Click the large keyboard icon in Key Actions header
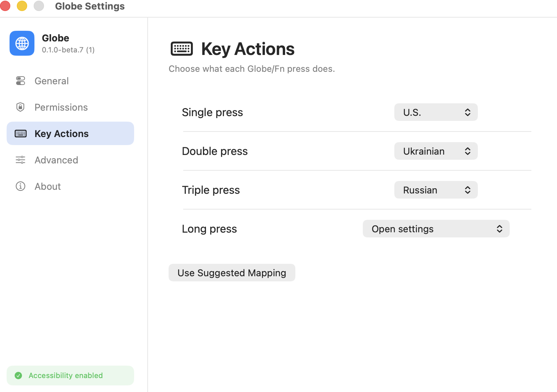 182,49
